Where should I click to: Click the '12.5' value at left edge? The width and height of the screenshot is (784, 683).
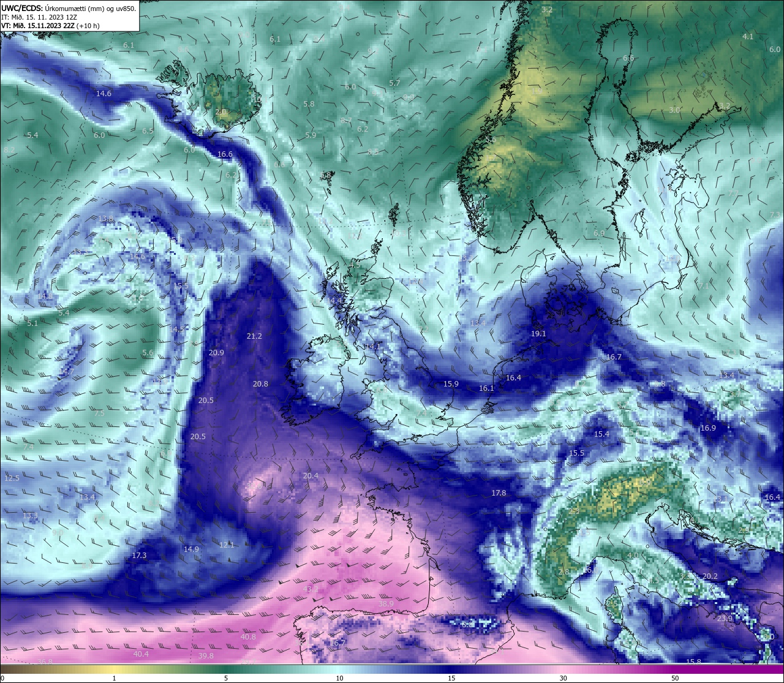pyautogui.click(x=12, y=478)
